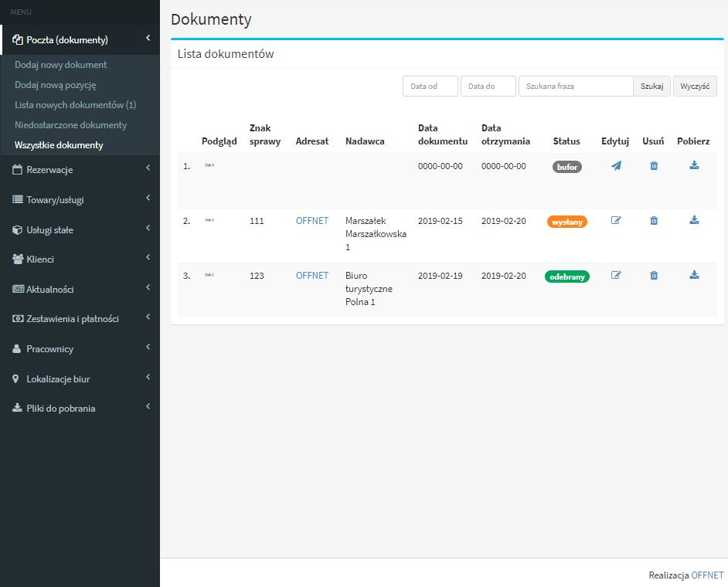728x587 pixels.
Task: Expand the Usługi stałe chevron
Action: click(x=148, y=228)
